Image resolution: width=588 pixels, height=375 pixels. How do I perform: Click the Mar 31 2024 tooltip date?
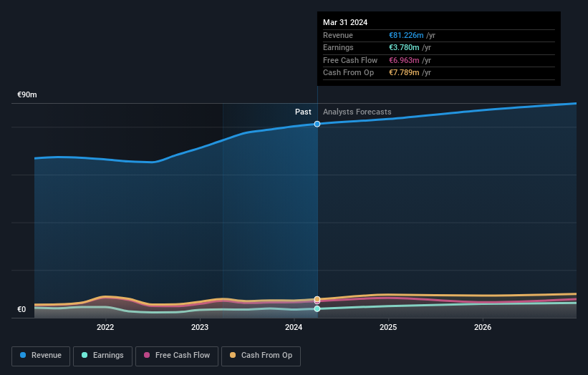345,22
